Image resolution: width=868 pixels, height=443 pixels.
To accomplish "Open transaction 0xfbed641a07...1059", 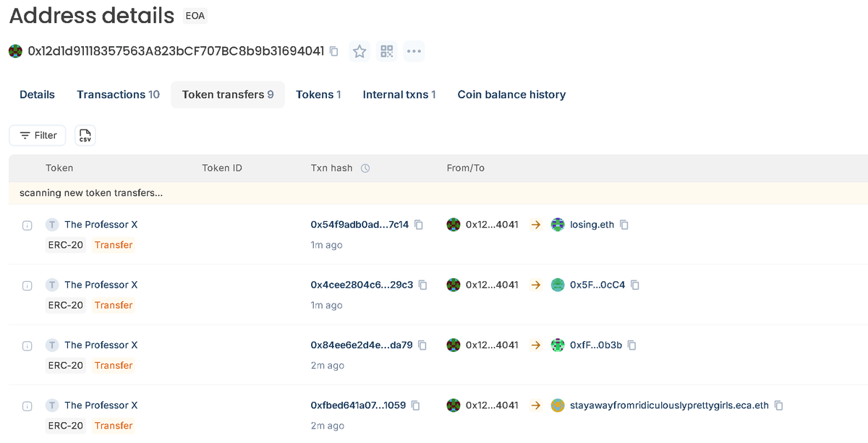I will point(358,405).
